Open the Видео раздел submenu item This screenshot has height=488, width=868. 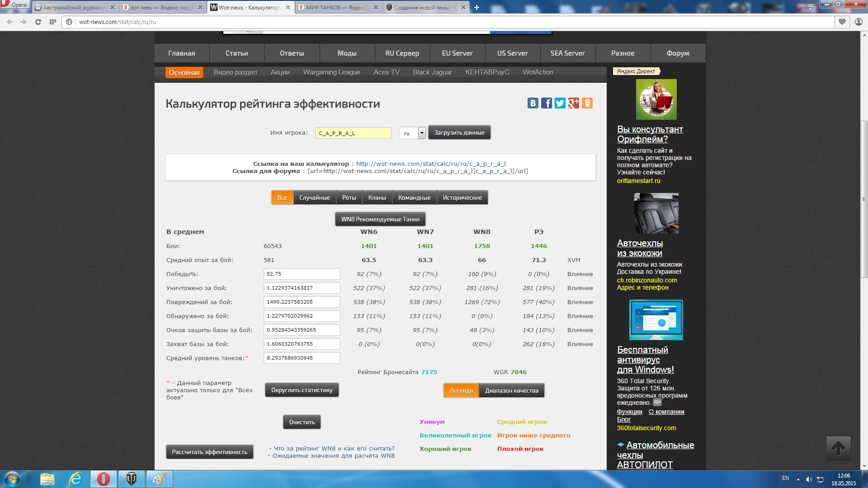(235, 72)
